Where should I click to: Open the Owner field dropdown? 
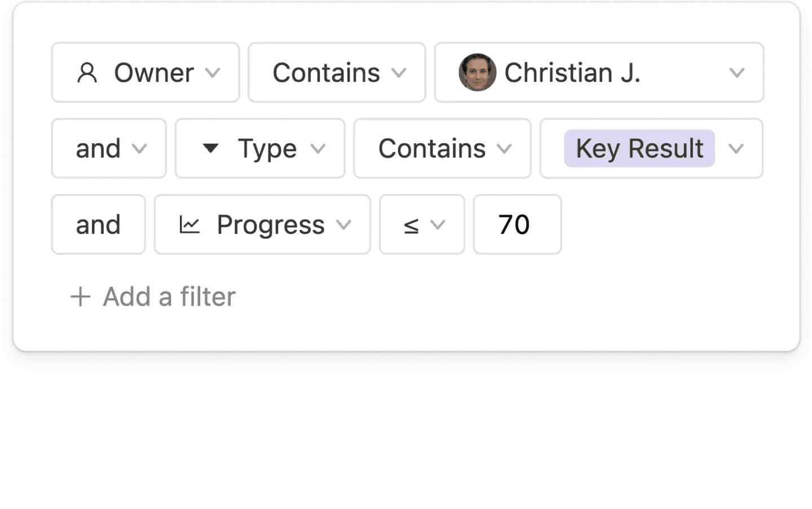point(213,73)
